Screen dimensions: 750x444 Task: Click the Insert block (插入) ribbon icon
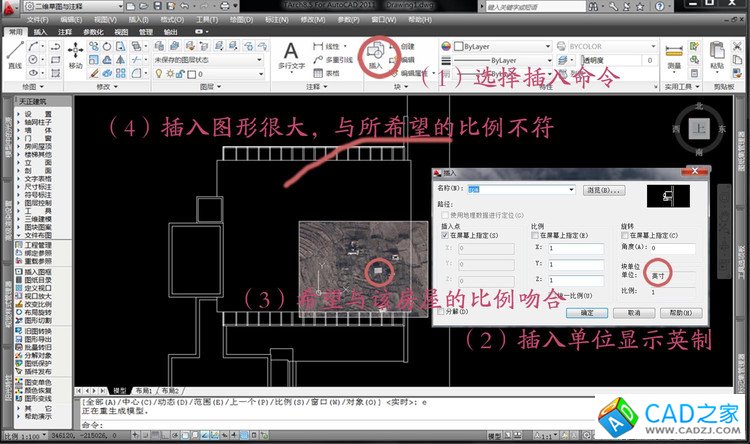375,56
